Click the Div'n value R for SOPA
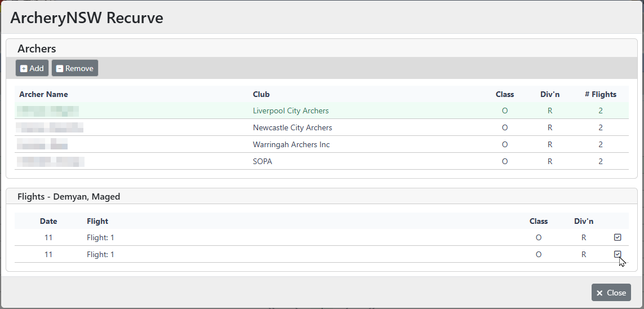644x309 pixels. click(x=550, y=161)
